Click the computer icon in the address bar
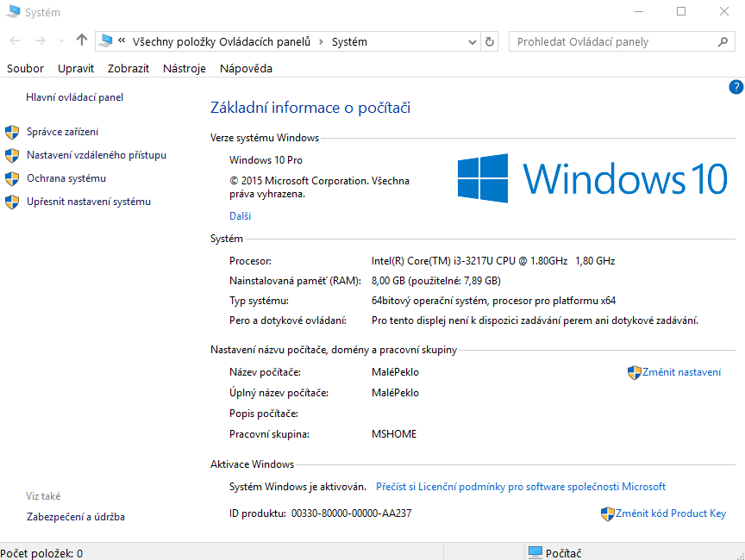The width and height of the screenshot is (745, 560). pyautogui.click(x=107, y=41)
